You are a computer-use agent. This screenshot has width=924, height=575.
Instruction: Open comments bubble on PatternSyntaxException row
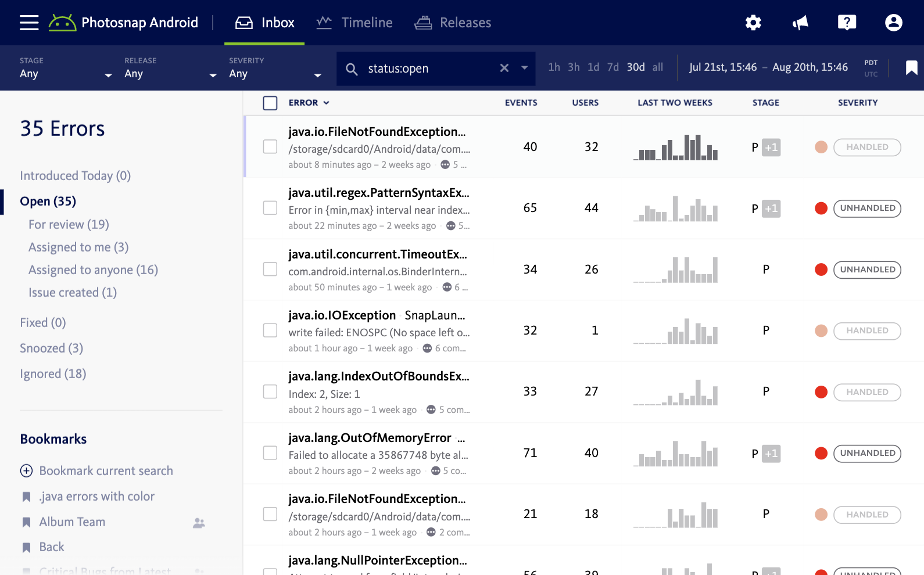point(450,226)
